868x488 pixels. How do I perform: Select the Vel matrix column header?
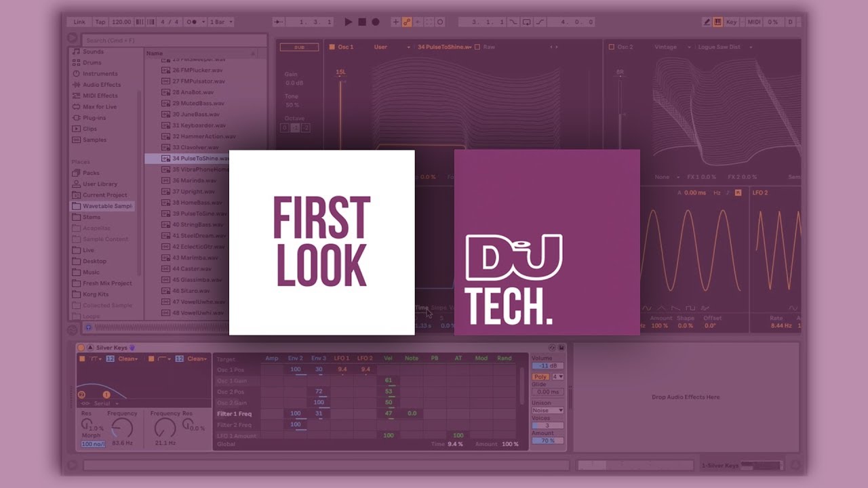pyautogui.click(x=388, y=358)
